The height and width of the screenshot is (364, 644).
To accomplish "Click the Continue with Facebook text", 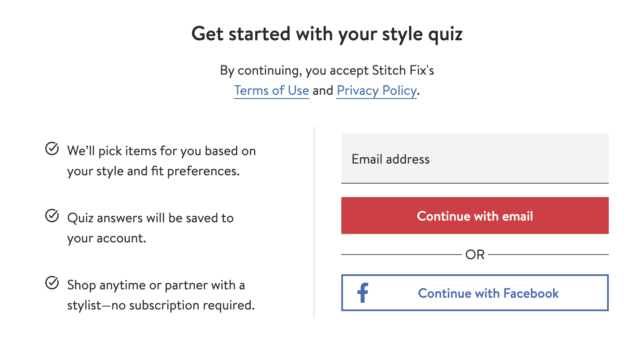I will coord(488,293).
